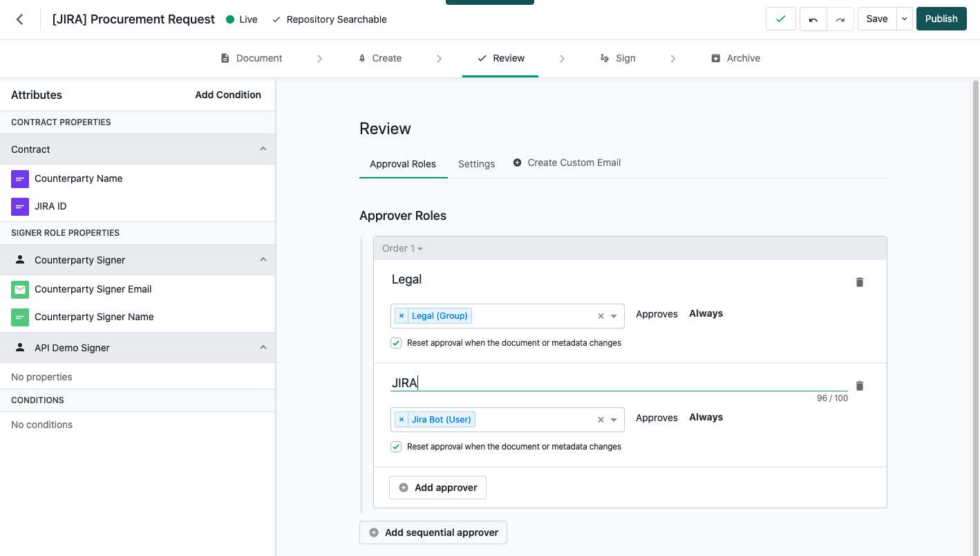The width and height of the screenshot is (980, 556).
Task: Remove the Jira Bot (User) tag
Action: pyautogui.click(x=402, y=420)
